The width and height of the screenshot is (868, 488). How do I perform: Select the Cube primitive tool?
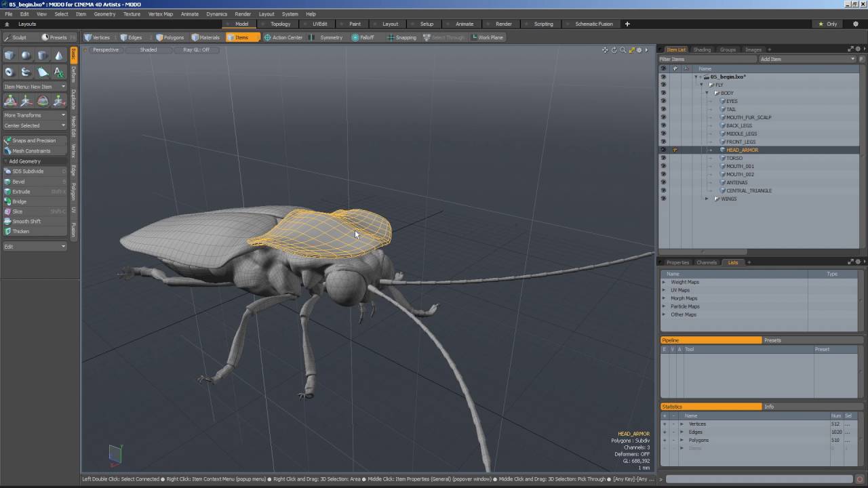click(9, 56)
